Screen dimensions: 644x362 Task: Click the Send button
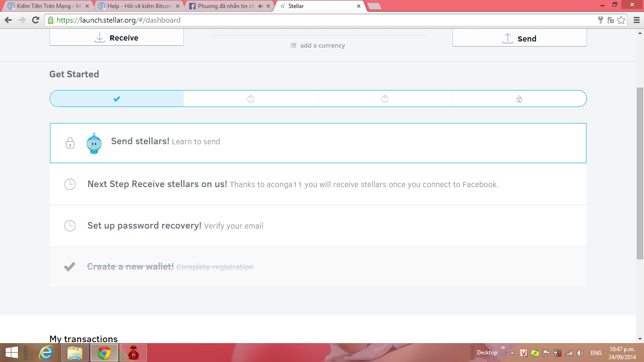pyautogui.click(x=520, y=38)
